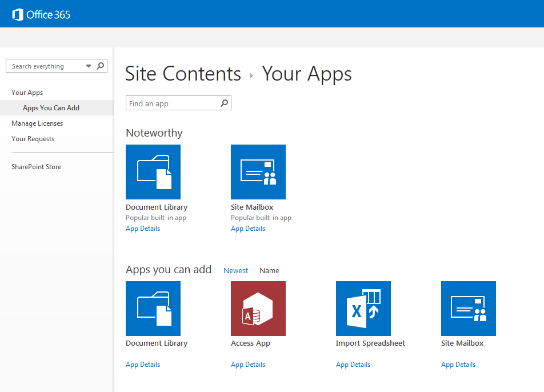This screenshot has height=392, width=544.
Task: Go to Your Requests in sidebar
Action: point(33,139)
